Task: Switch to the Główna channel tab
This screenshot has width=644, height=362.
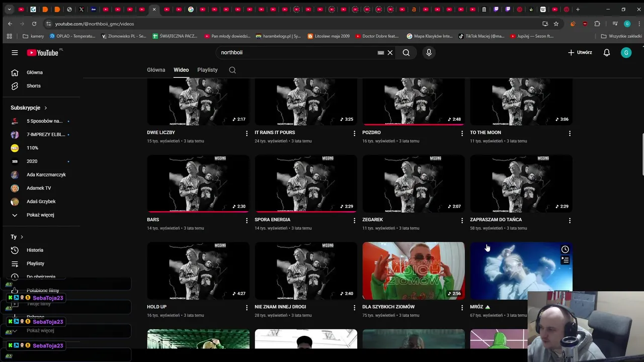Action: pos(156,70)
